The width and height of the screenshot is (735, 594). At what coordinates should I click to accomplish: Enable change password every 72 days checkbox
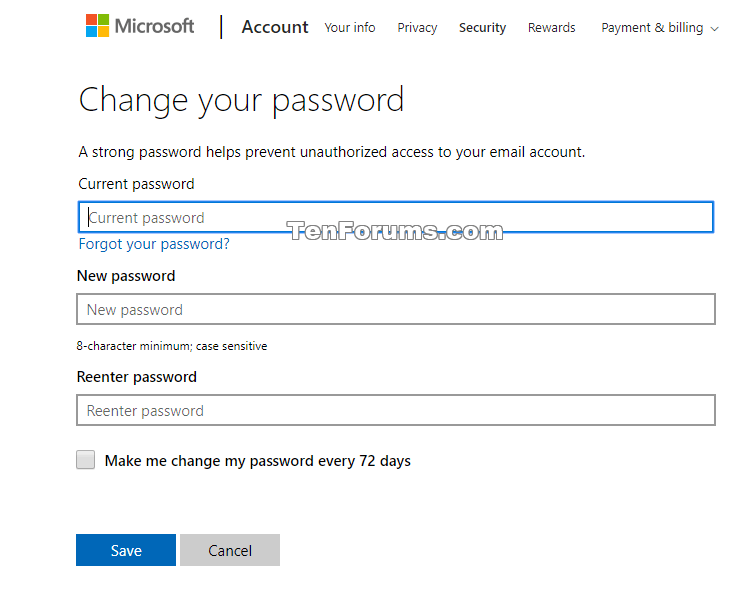click(x=86, y=460)
